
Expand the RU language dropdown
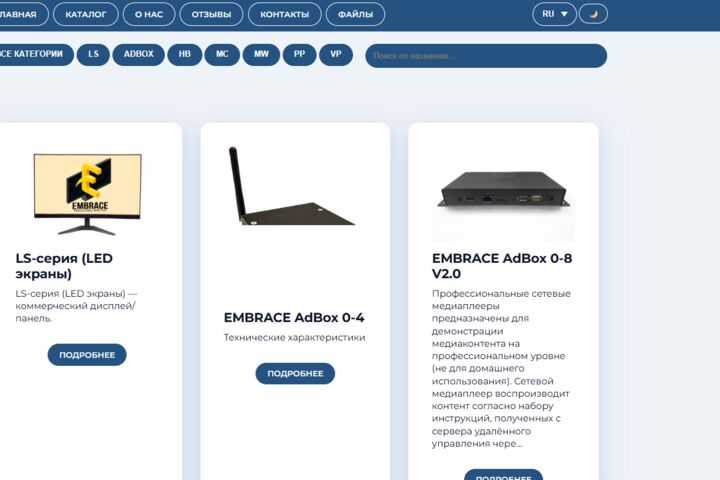(x=554, y=14)
